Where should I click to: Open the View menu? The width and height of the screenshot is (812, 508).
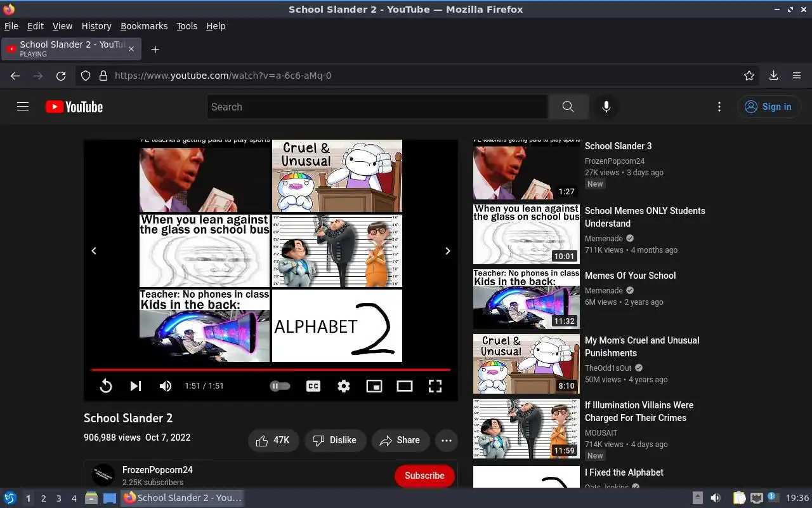[62, 26]
